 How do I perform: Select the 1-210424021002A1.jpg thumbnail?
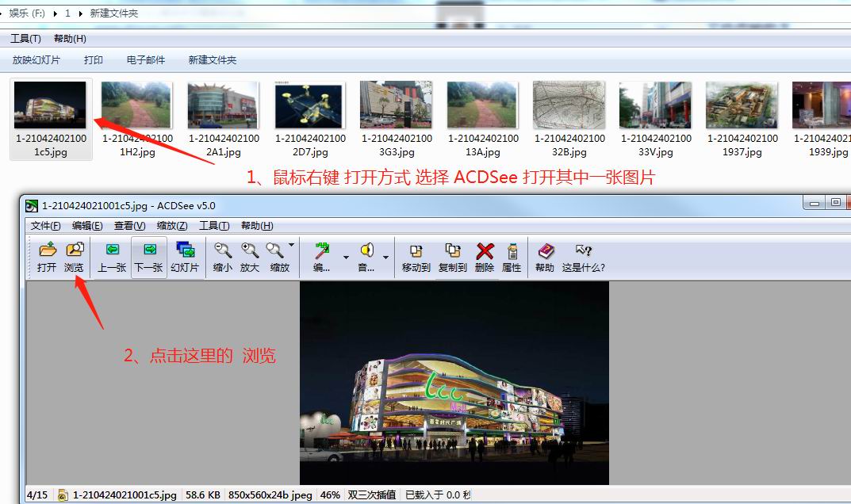pyautogui.click(x=223, y=104)
